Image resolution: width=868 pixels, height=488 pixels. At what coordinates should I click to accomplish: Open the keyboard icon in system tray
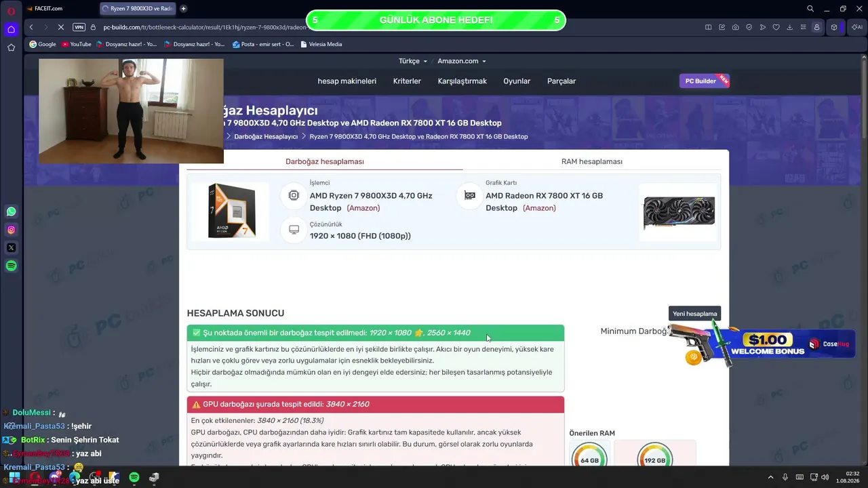point(800,477)
